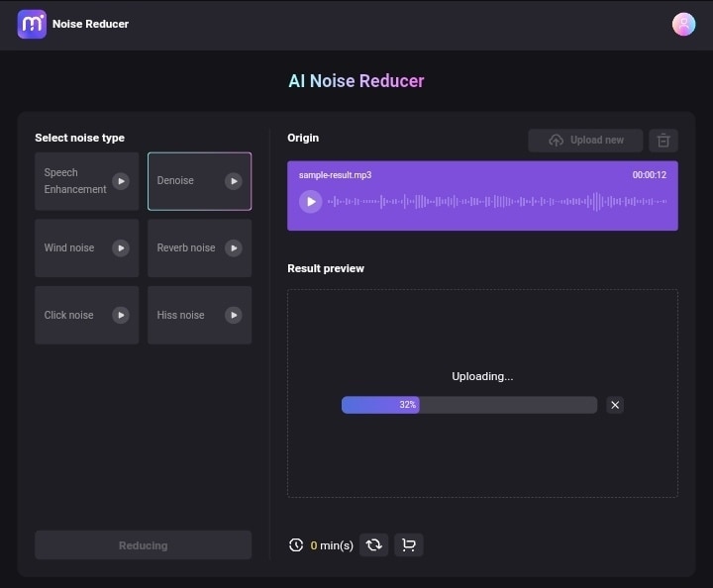The height and width of the screenshot is (588, 713).
Task: Click the sample-result.mp3 file name
Action: [335, 175]
